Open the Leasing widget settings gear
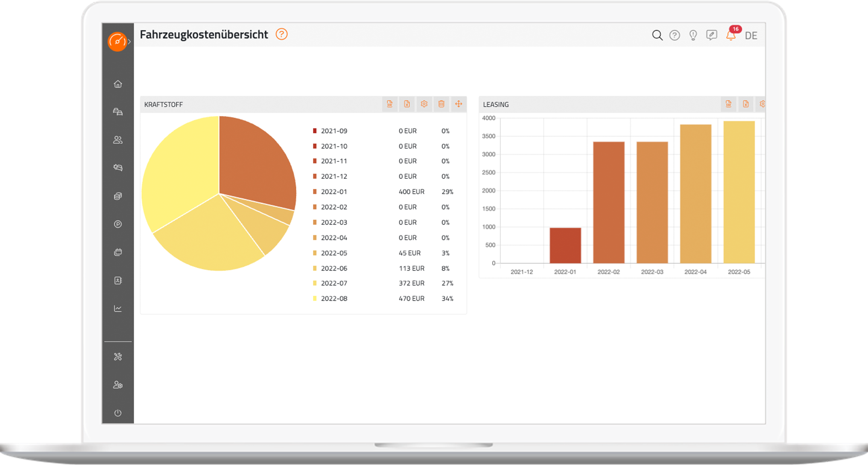 tap(763, 104)
